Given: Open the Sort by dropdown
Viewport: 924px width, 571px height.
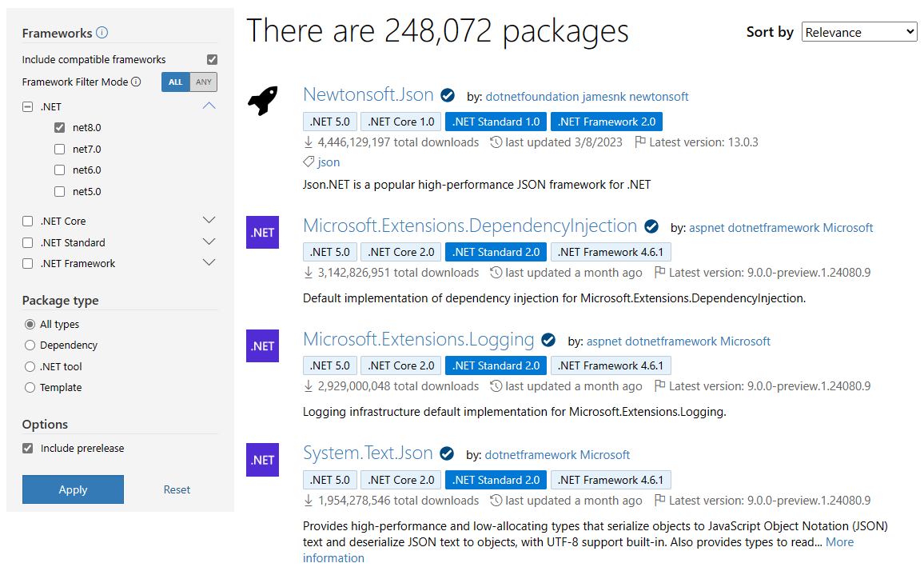Looking at the screenshot, I should [859, 31].
